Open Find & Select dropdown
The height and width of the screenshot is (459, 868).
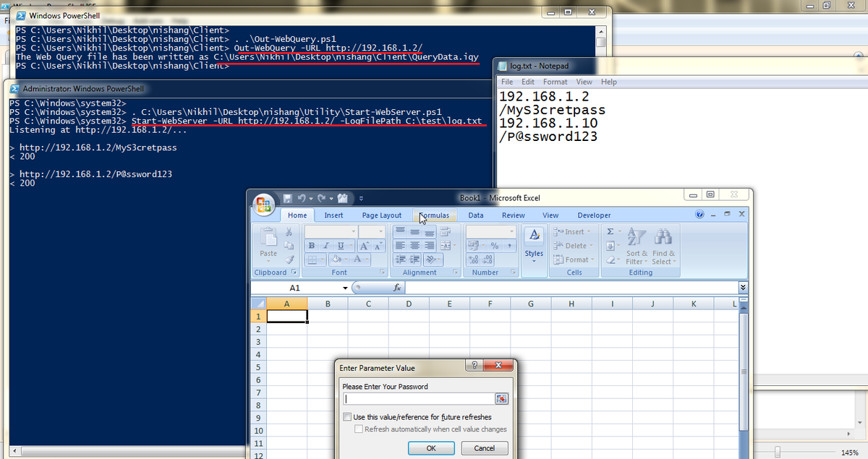pos(663,246)
